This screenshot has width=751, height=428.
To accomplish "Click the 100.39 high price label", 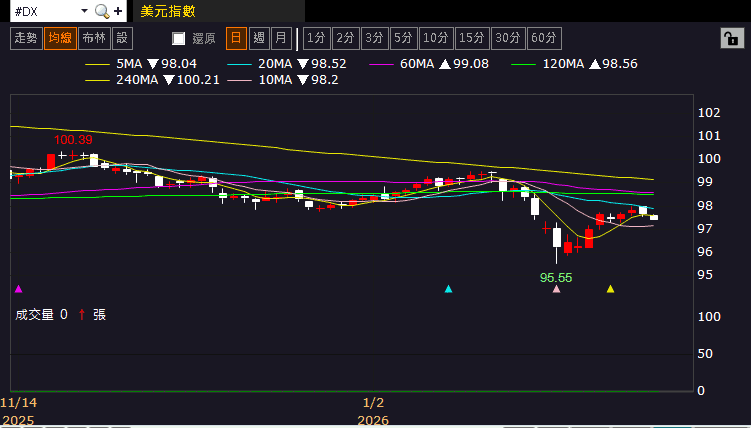I will pos(73,140).
